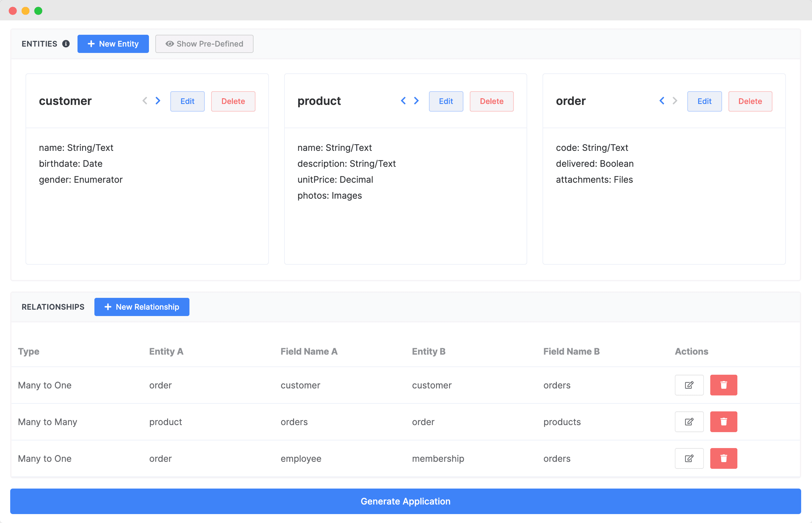812x523 pixels.
Task: Delete the customer entity
Action: tap(233, 101)
